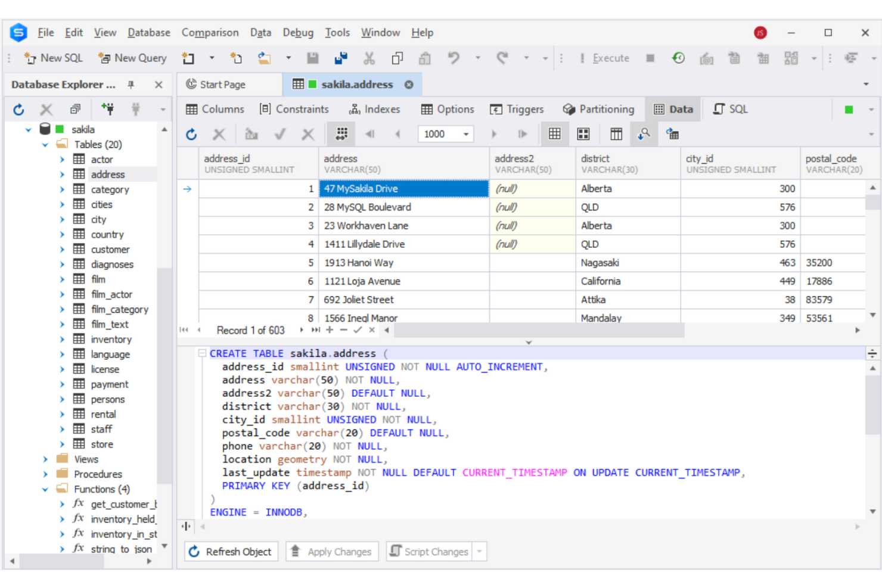
Task: Click the Stop execution icon
Action: click(650, 58)
